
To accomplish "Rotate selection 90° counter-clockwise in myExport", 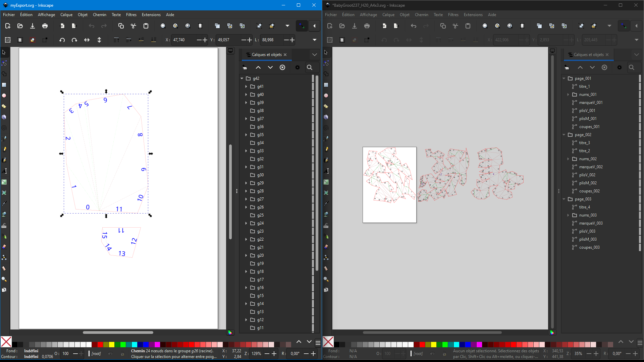I will [x=62, y=40].
